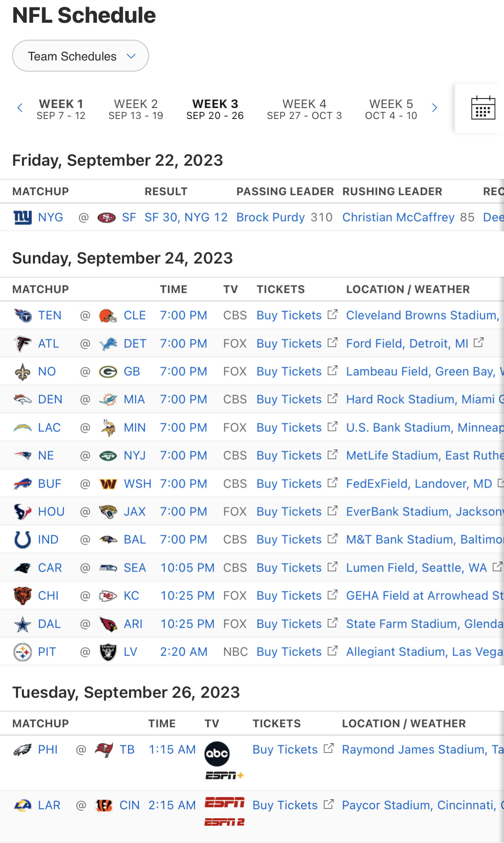Expand the Team Schedules dropdown
This screenshot has height=843, width=504.
coord(80,56)
